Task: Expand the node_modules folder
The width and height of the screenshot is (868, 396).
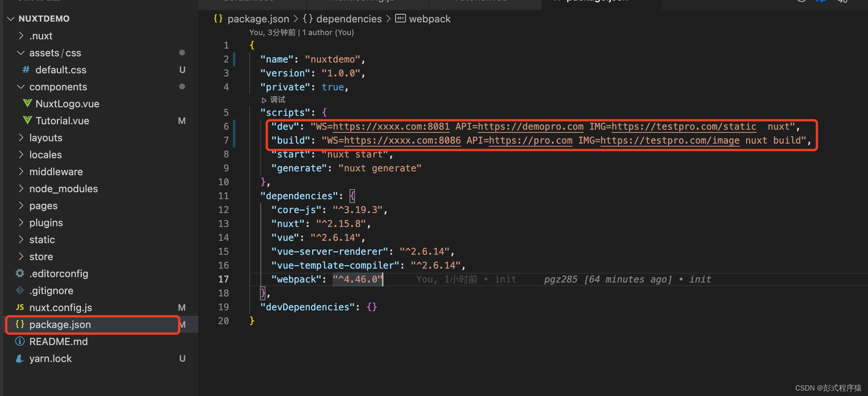Action: 21,189
